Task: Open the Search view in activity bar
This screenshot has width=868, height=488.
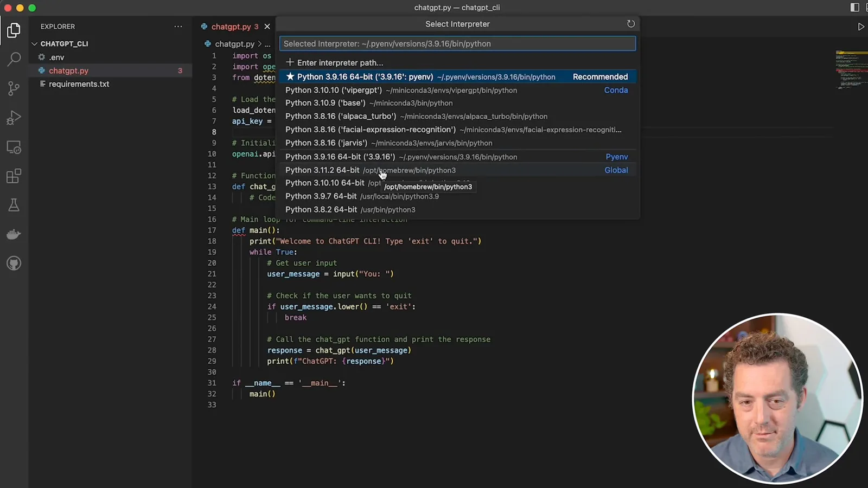Action: [14, 59]
